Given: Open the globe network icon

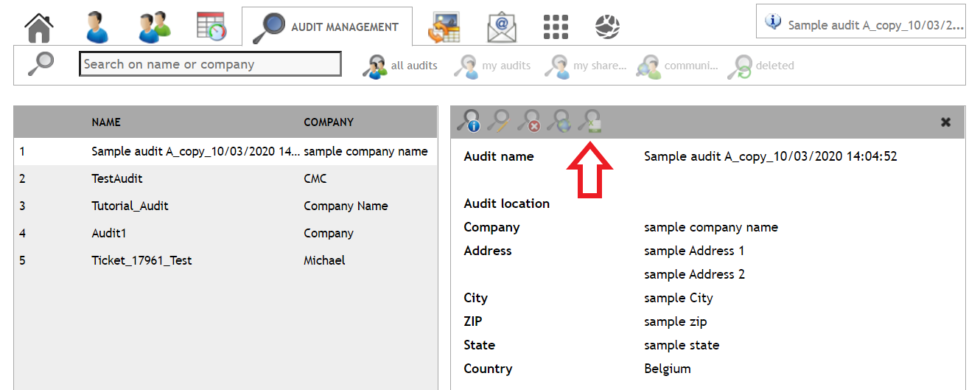Looking at the screenshot, I should point(607,27).
